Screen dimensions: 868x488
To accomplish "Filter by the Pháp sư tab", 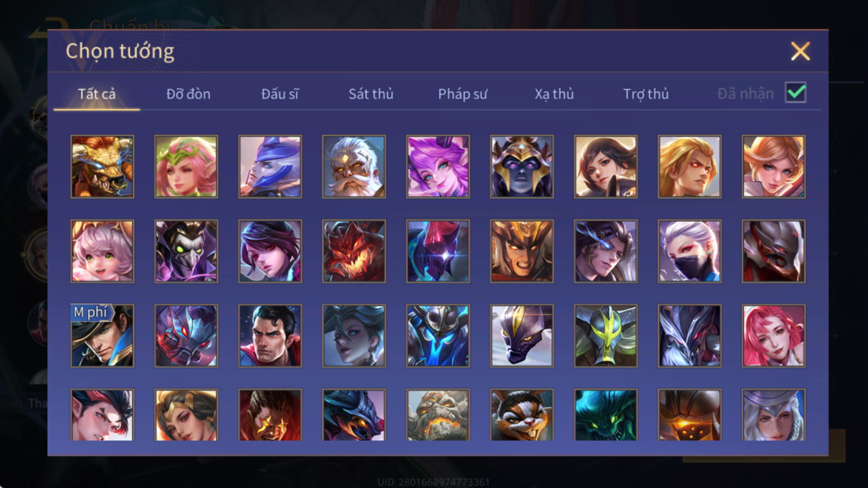I will click(x=463, y=94).
